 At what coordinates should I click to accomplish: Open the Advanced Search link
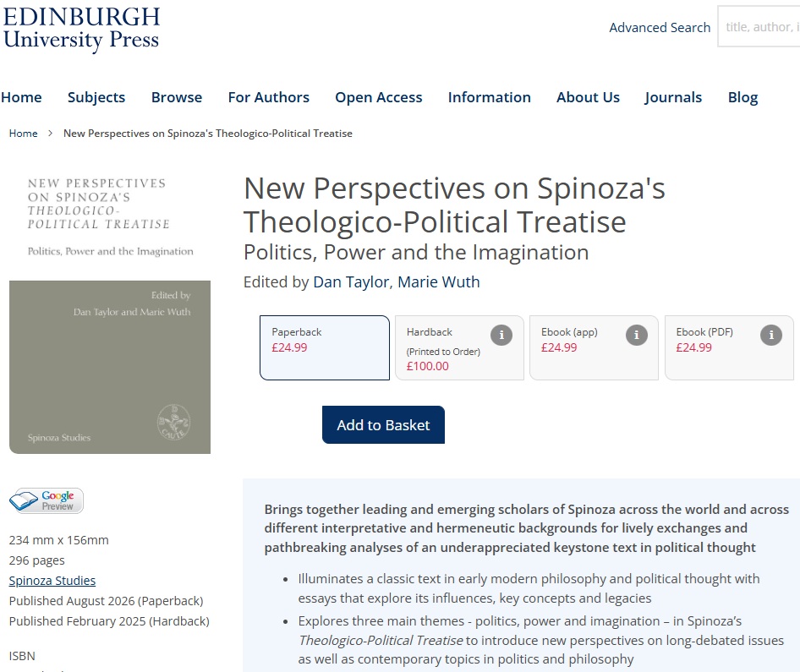[660, 27]
